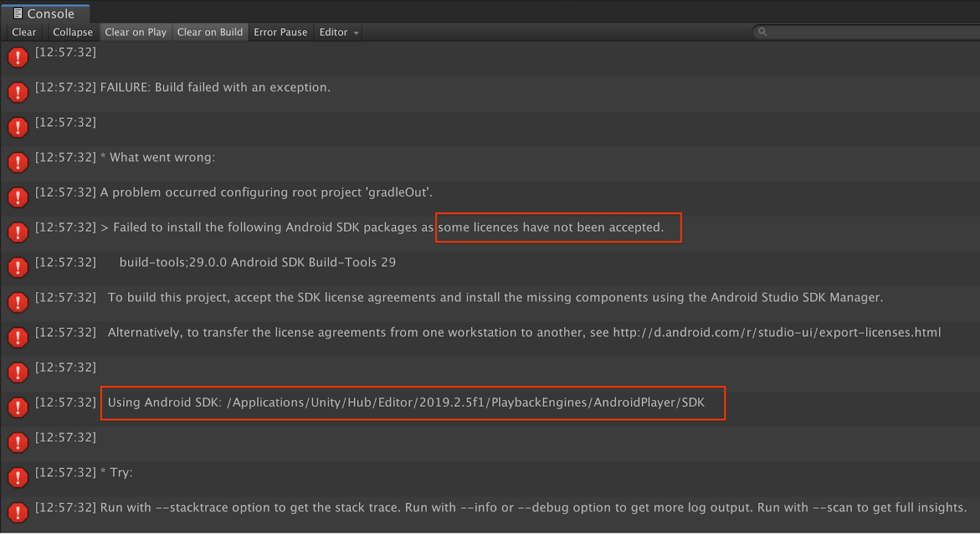Image resolution: width=980 pixels, height=534 pixels.
Task: Click the magnifier search icon
Action: point(763,32)
